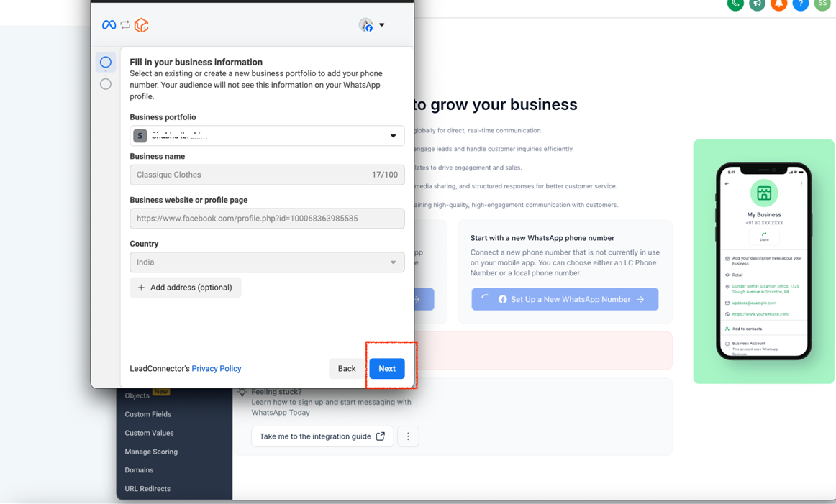Click Add to contacts in phone mockup
This screenshot has width=836, height=504.
747,329
